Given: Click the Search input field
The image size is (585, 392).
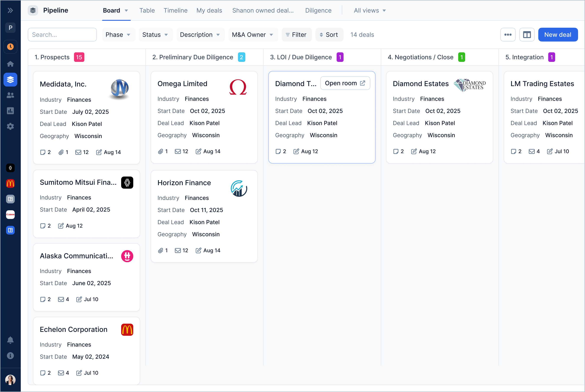Looking at the screenshot, I should point(62,35).
